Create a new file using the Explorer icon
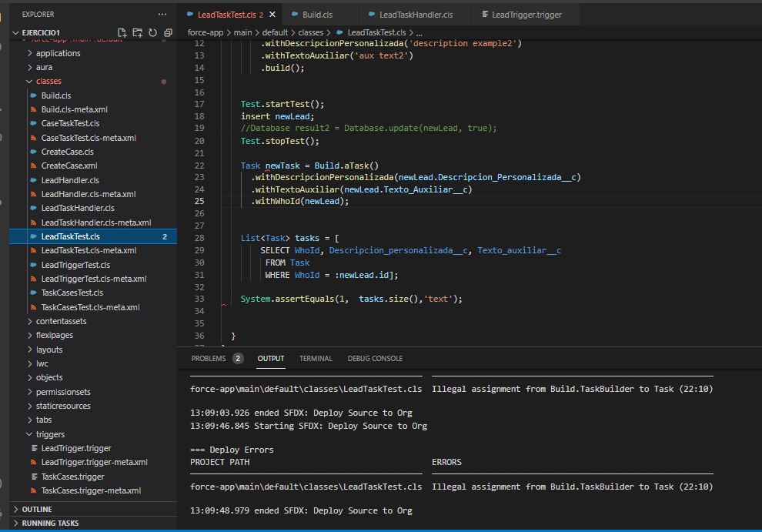Image resolution: width=762 pixels, height=532 pixels. (122, 32)
